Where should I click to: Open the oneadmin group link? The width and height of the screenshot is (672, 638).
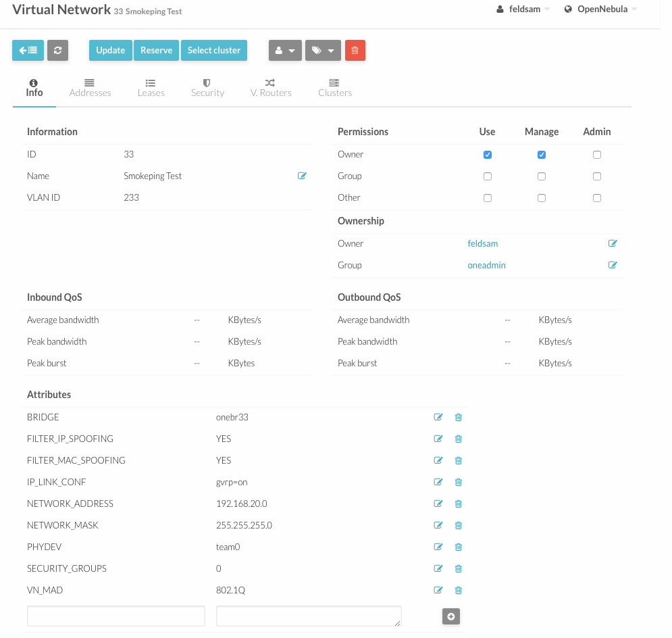click(x=486, y=265)
